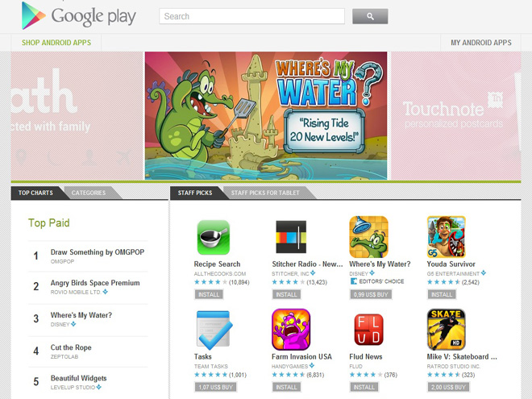The width and height of the screenshot is (532, 399).
Task: Install the Recipe Search app
Action: pyautogui.click(x=209, y=294)
